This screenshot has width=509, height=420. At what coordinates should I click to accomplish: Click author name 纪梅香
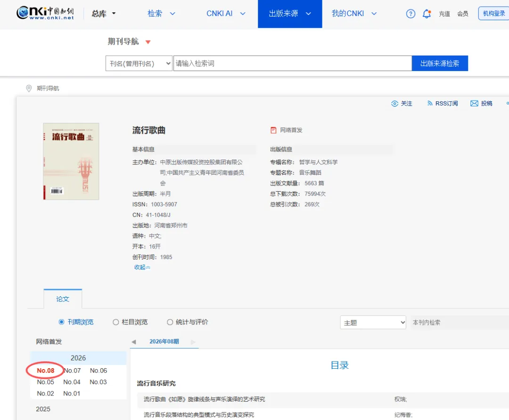tap(402, 415)
